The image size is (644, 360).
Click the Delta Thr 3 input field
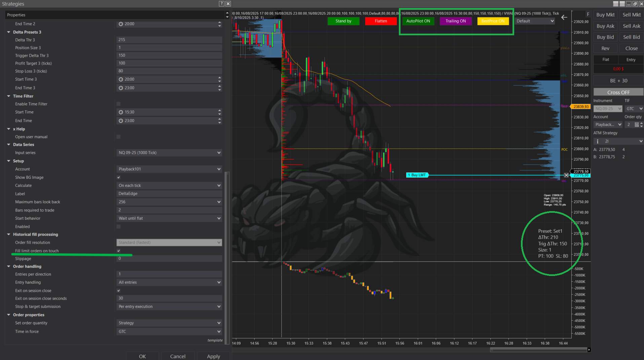pos(169,40)
